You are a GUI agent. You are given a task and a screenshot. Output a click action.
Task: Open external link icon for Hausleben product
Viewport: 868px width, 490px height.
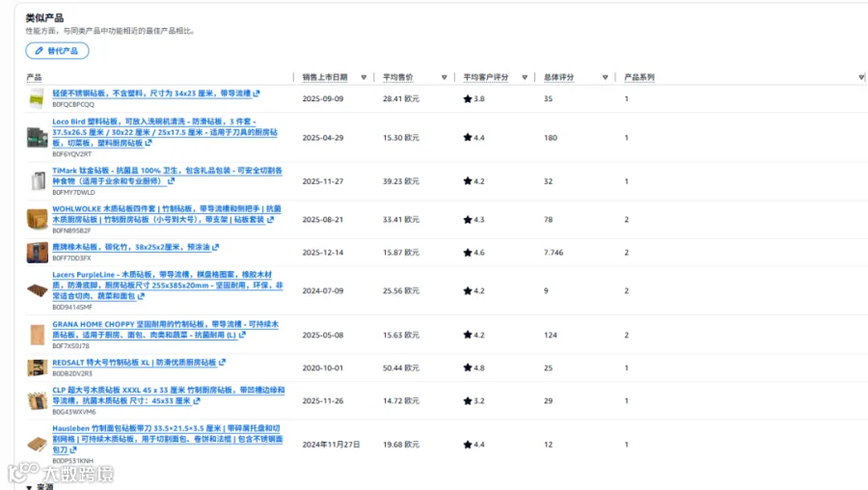pos(73,449)
